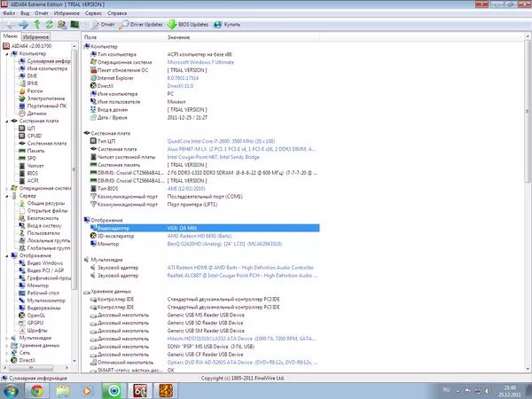Open the BenQ G2420HD monitor link
Viewport: 532px width, 399px height.
[x=224, y=244]
